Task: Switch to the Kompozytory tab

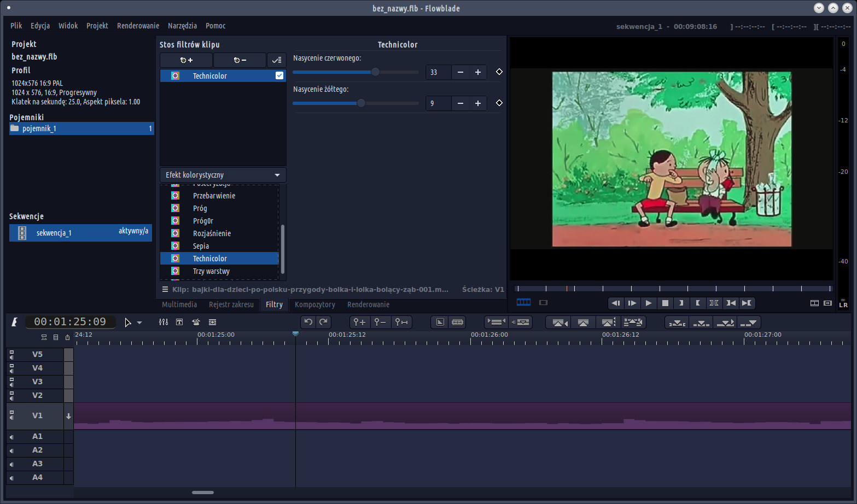Action: (x=315, y=304)
